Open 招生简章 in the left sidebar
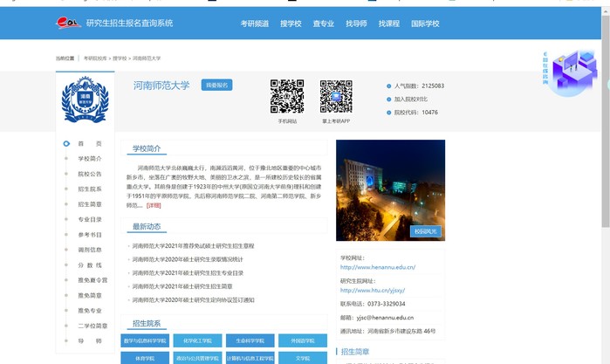The width and height of the screenshot is (610, 364). [x=90, y=204]
